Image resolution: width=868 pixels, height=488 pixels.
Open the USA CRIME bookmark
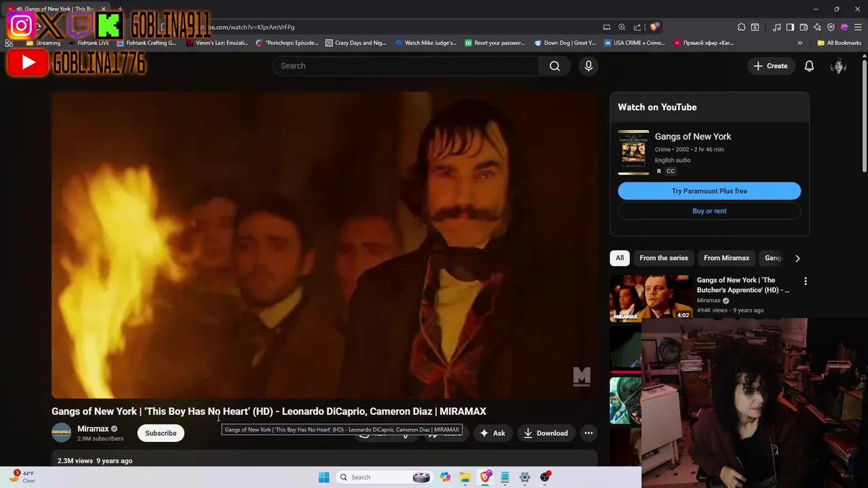(x=635, y=43)
